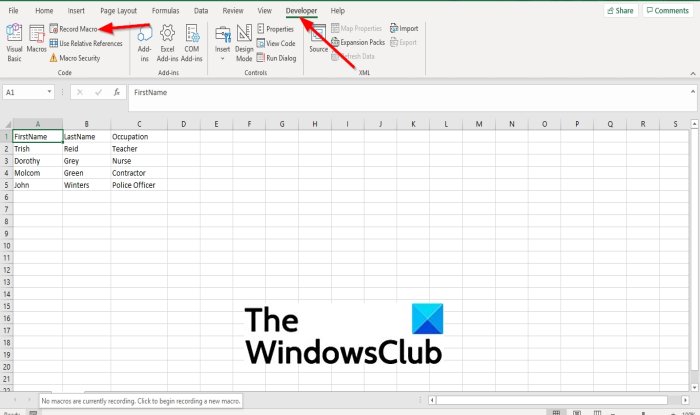The image size is (700, 415).
Task: Select the FirstName cell
Action: 38,137
